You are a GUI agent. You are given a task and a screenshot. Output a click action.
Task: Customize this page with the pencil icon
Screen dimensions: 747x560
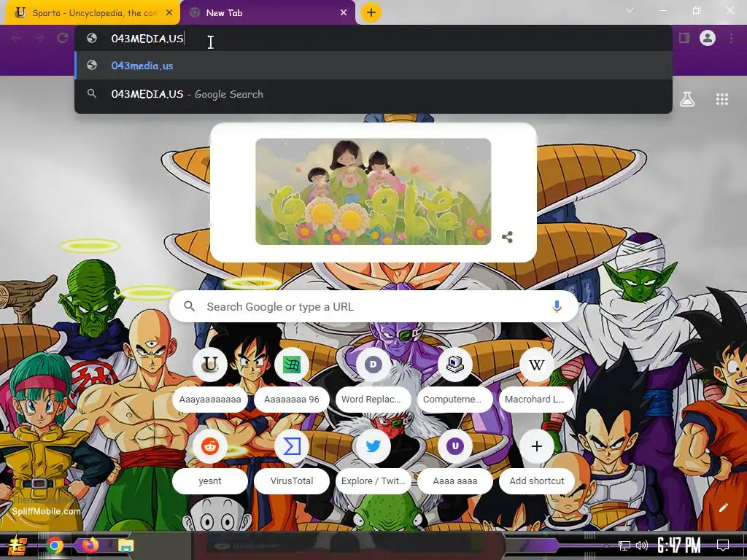(723, 507)
